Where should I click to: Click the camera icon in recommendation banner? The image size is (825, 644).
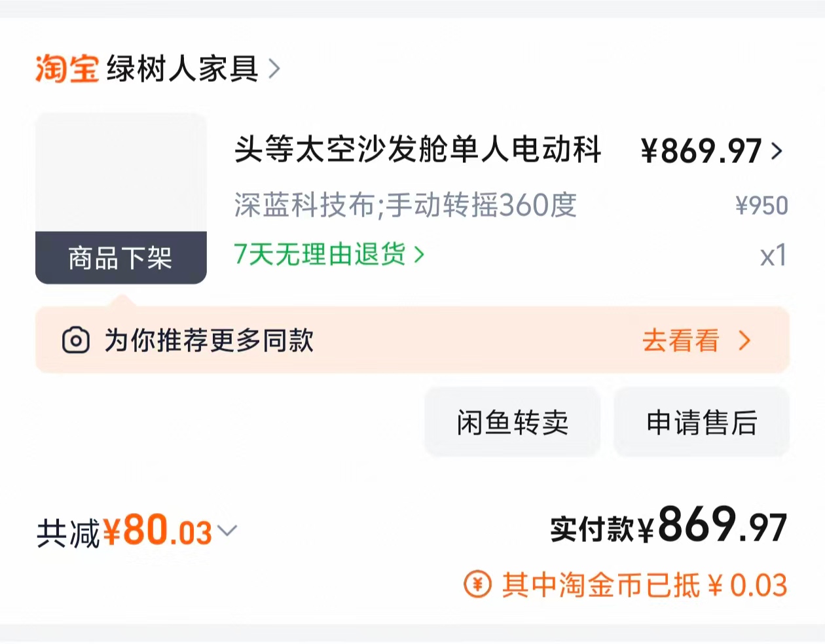[75, 340]
